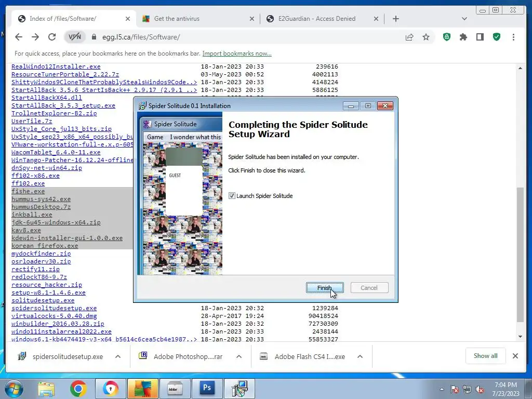Viewport: 532px width, 399px height.
Task: Bookmark this page with the star icon
Action: 426,37
